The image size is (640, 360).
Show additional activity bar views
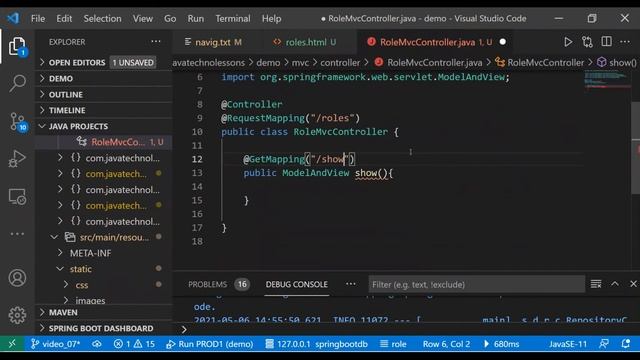(x=17, y=234)
